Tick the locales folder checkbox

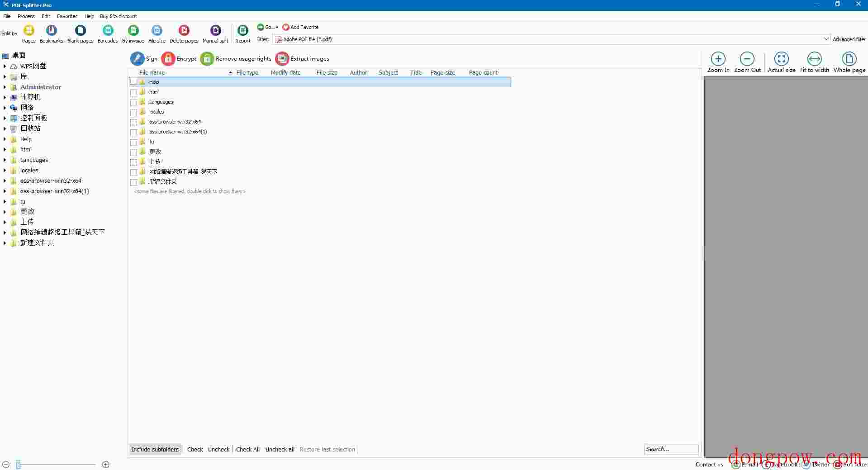[x=133, y=112]
